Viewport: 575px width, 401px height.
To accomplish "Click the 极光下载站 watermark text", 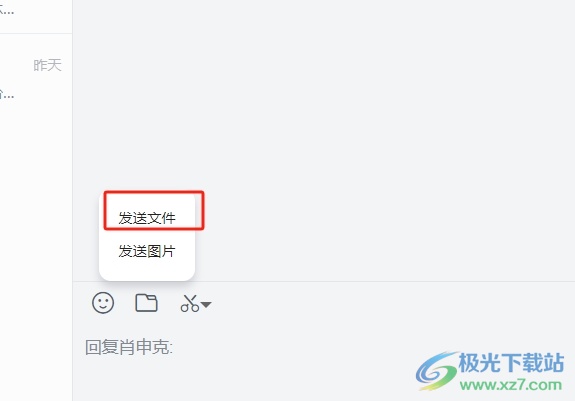I will [x=511, y=363].
